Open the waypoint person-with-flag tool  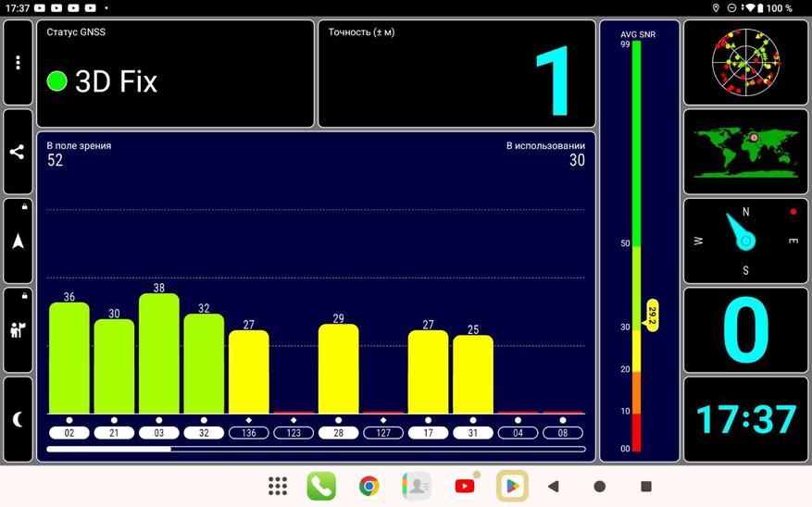pyautogui.click(x=19, y=330)
